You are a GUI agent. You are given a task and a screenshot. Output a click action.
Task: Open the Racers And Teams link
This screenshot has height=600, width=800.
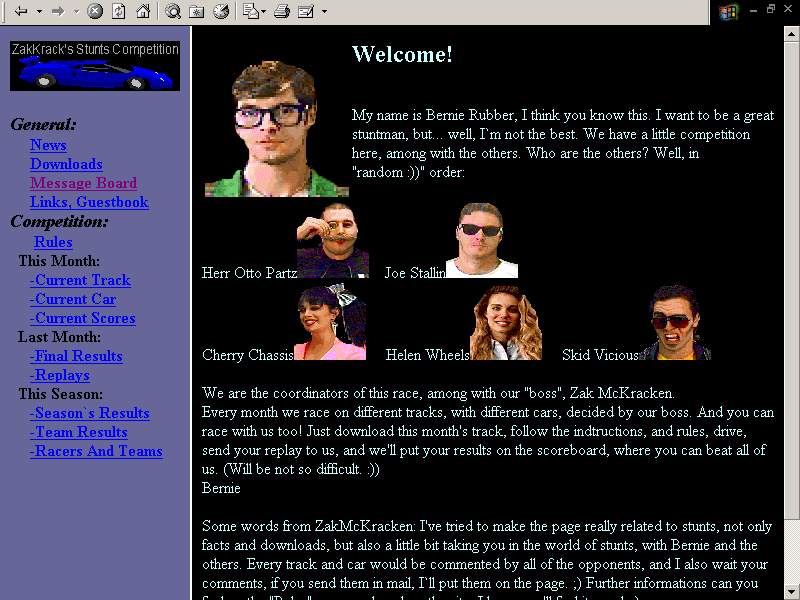96,451
